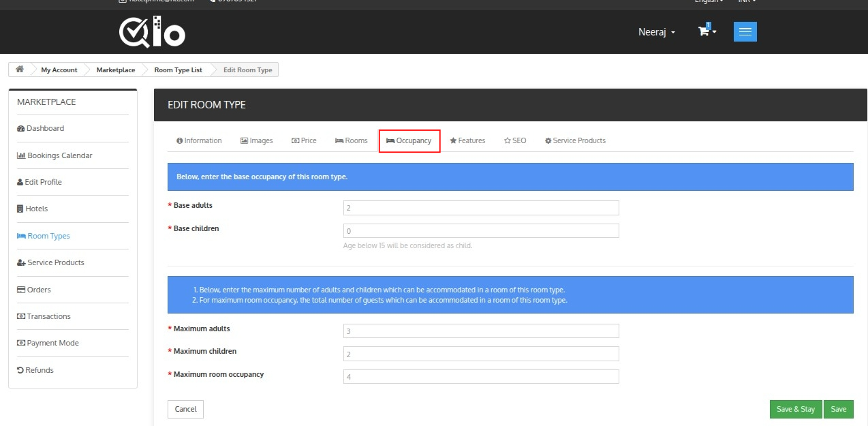Click the Cancel button
868x426 pixels.
point(185,409)
